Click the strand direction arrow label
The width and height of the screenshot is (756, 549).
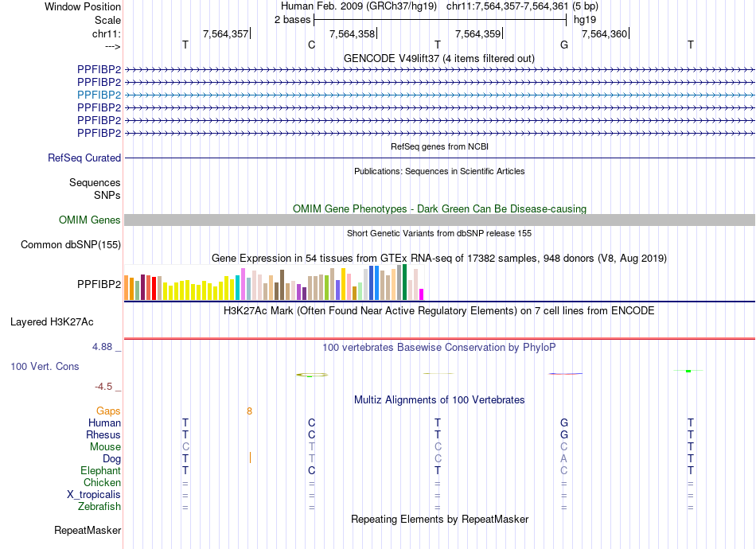click(112, 46)
